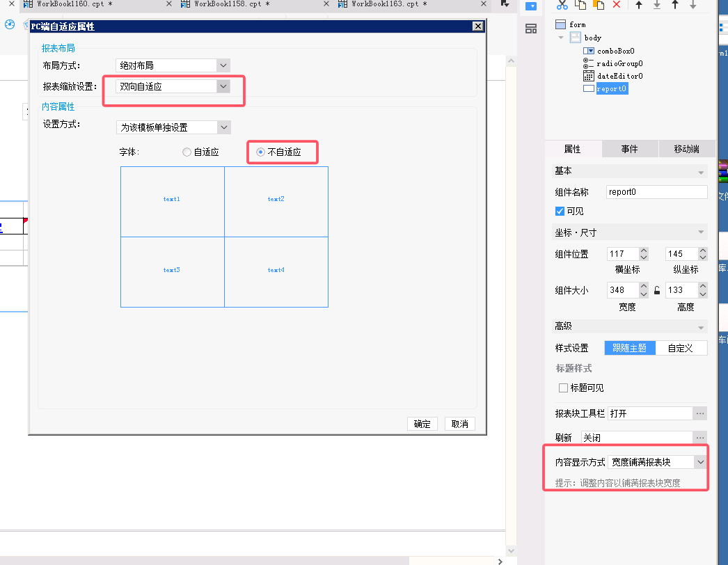Click the 取消 button
The height and width of the screenshot is (565, 728).
459,424
